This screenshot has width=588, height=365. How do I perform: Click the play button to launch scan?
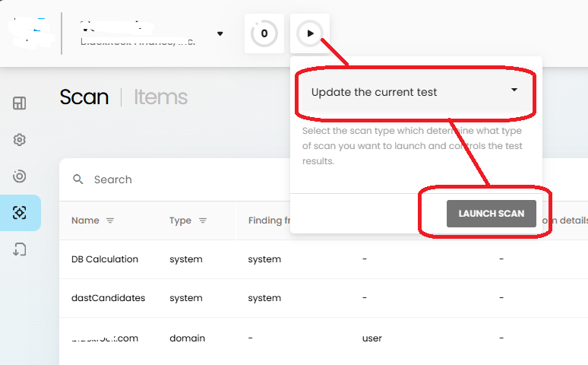310,33
